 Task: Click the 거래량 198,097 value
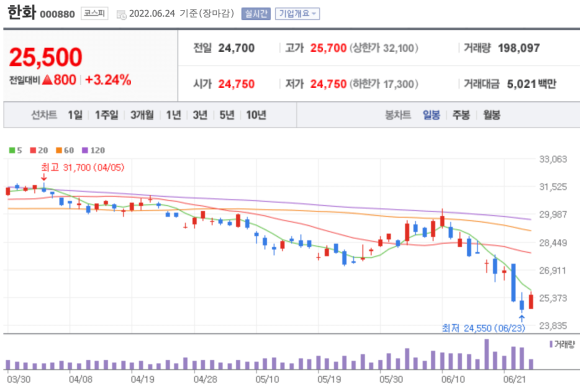pyautogui.click(x=519, y=48)
